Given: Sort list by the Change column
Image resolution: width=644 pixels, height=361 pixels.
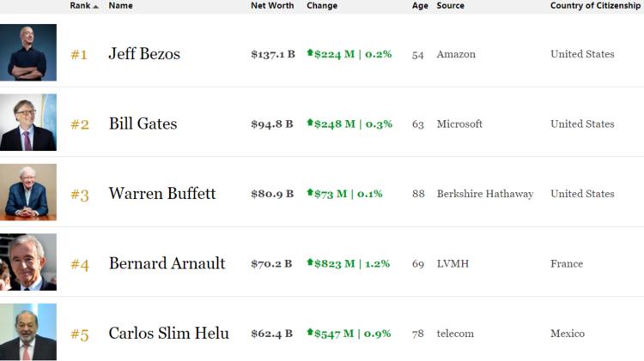Looking at the screenshot, I should point(322,6).
